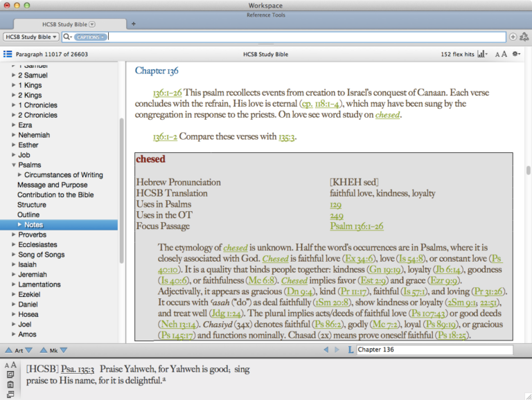Click the Mk up arrow

tap(44, 350)
